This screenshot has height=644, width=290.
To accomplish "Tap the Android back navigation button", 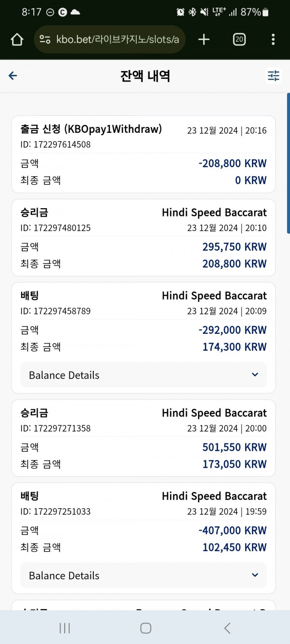I will click(227, 628).
